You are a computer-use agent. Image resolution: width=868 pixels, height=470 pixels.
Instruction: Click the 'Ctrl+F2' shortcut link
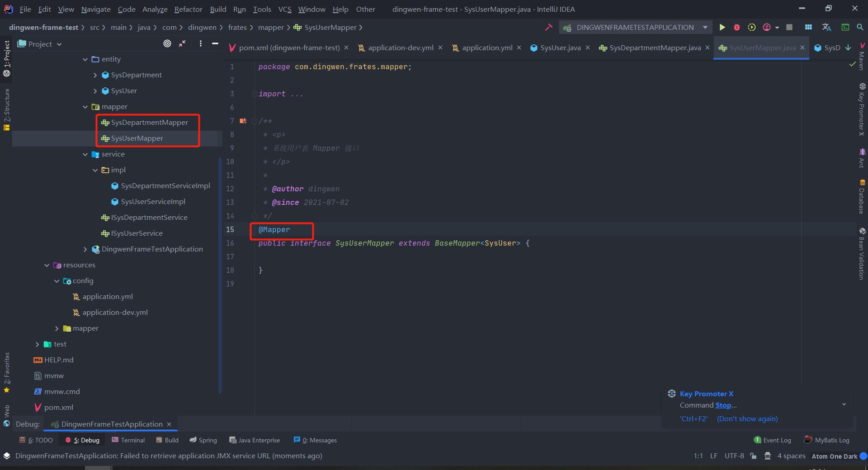click(694, 419)
